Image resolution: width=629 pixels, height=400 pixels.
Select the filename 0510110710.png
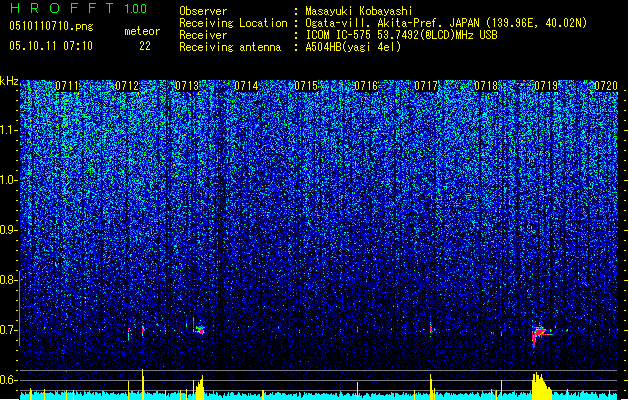51,26
